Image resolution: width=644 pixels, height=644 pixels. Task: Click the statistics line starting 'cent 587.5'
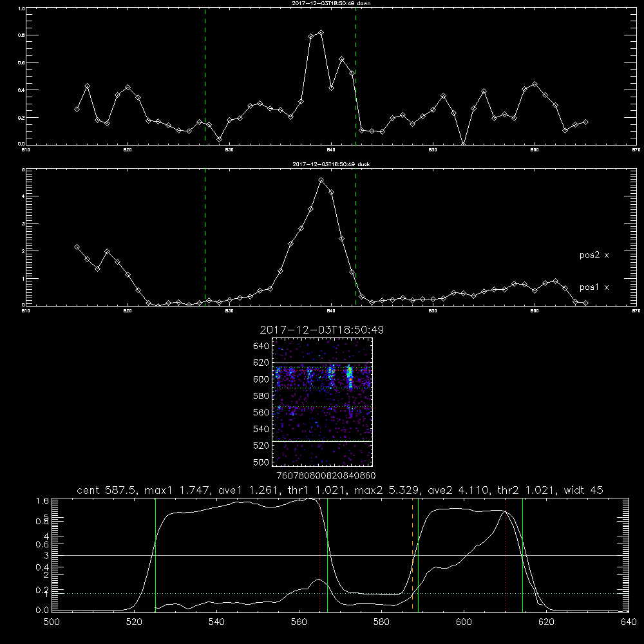point(339,490)
